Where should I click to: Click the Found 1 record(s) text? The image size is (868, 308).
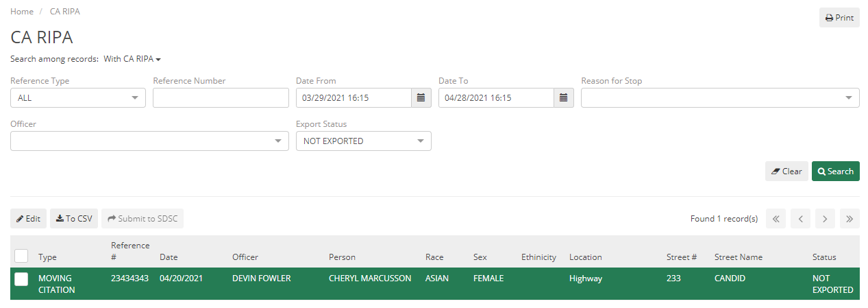(724, 219)
